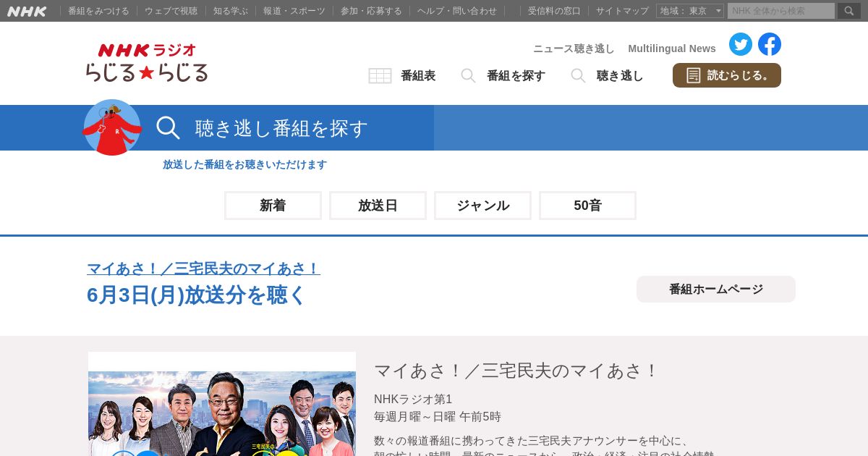
Task: Click the 番組ホームページ button
Action: 716,289
